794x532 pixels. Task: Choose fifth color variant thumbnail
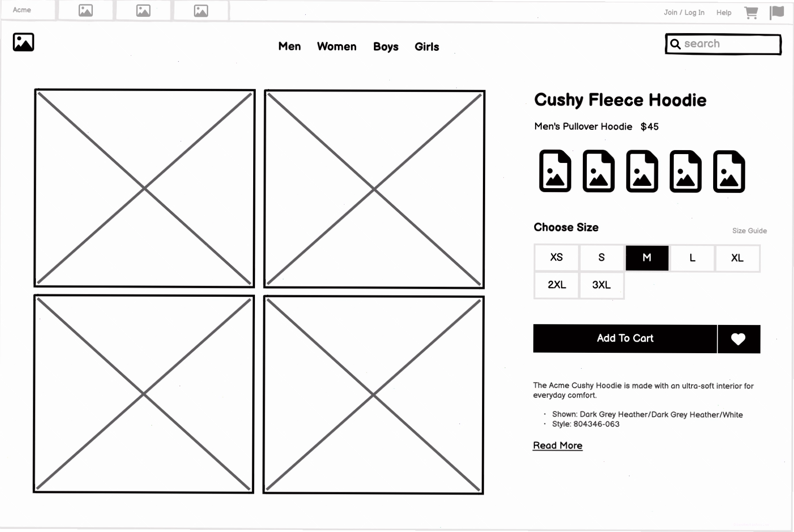[x=729, y=171]
